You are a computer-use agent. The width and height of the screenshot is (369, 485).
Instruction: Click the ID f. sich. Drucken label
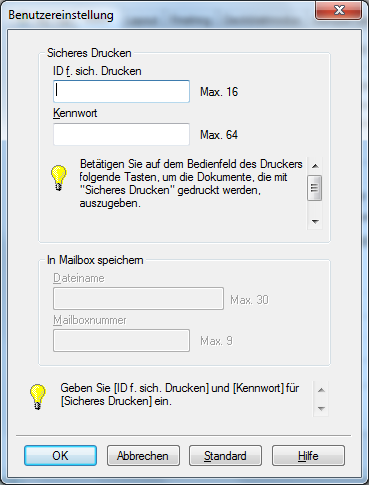97,71
